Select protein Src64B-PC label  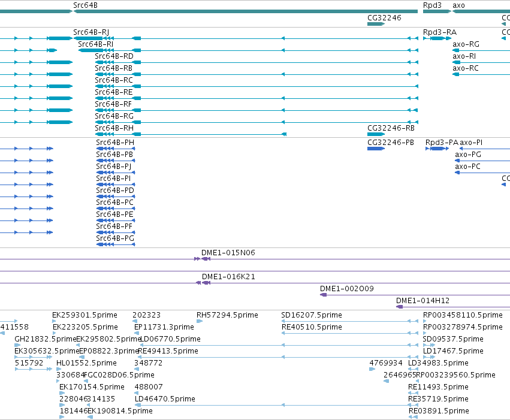[x=115, y=203]
